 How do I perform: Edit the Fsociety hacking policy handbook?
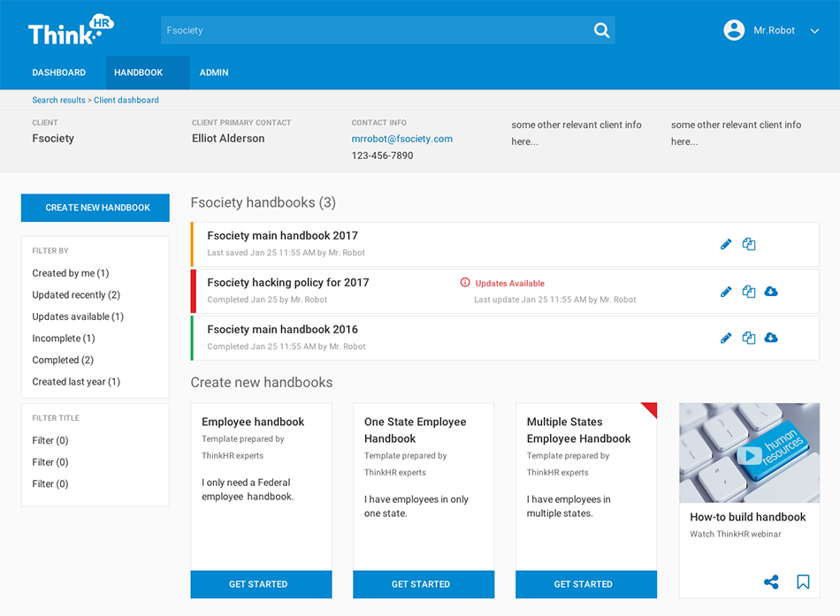726,292
